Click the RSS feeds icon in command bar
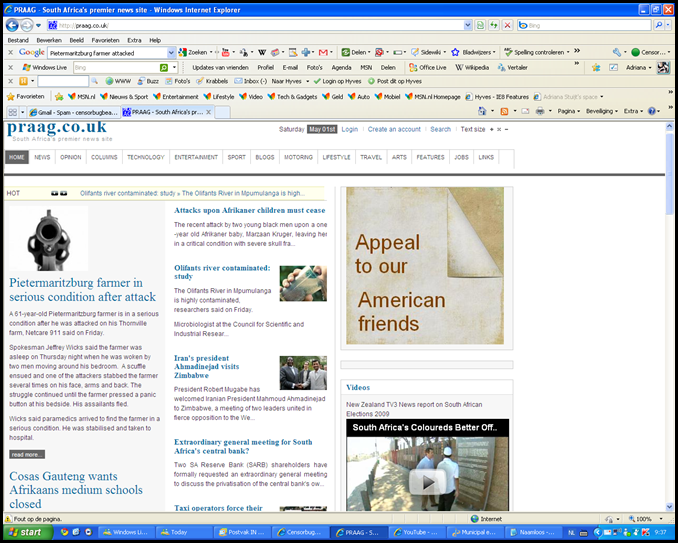678x543 pixels. coord(504,112)
